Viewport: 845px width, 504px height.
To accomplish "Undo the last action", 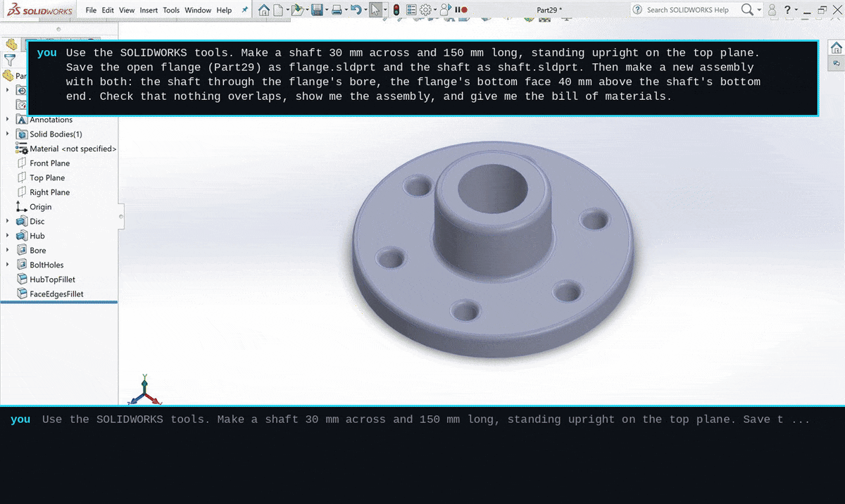I will click(356, 10).
